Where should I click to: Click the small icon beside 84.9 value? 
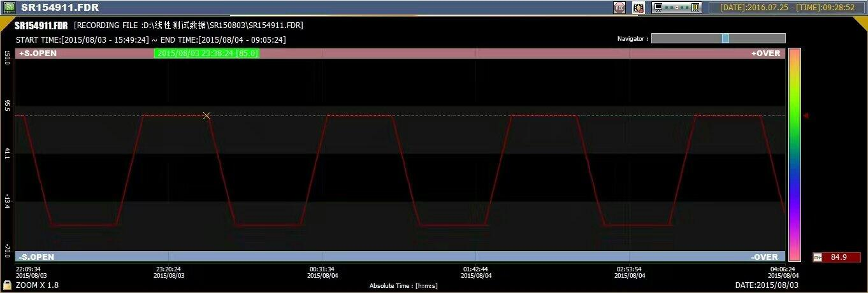coord(817,257)
